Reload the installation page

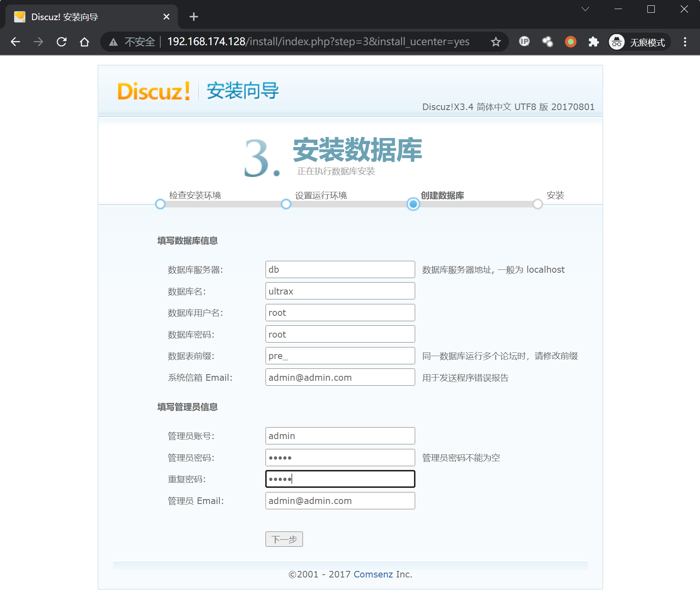(62, 42)
